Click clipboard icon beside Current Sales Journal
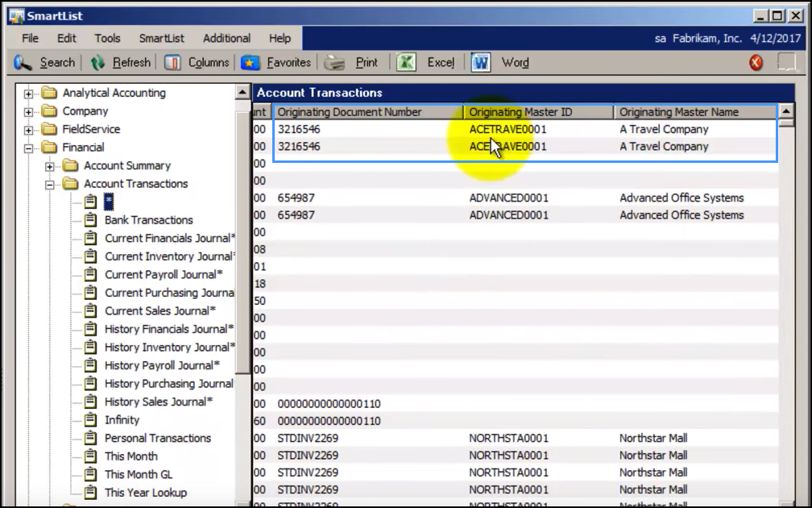Screen dimensions: 812x508 point(90,310)
